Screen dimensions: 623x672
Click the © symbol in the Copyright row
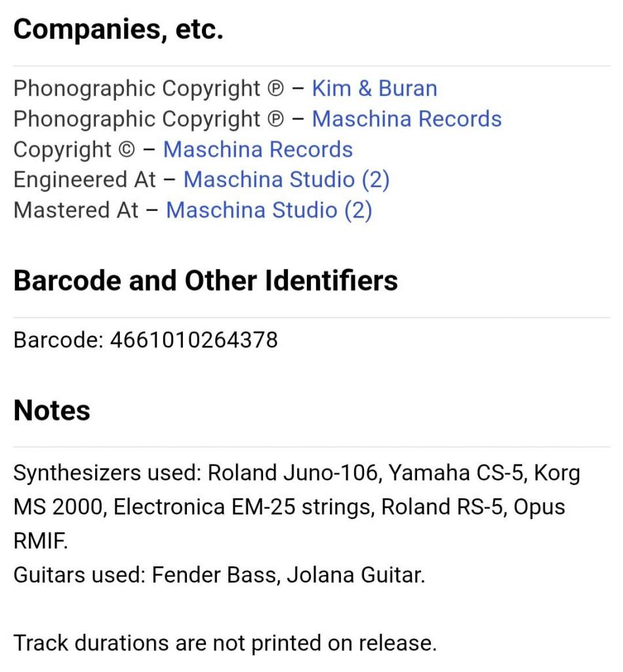125,150
